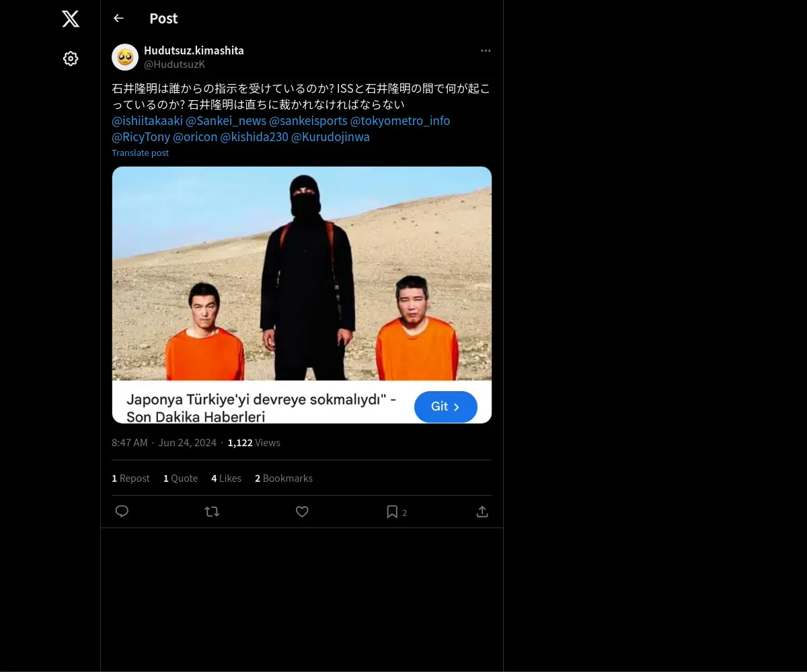This screenshot has width=807, height=672.
Task: Open the embedded news image
Action: [302, 274]
